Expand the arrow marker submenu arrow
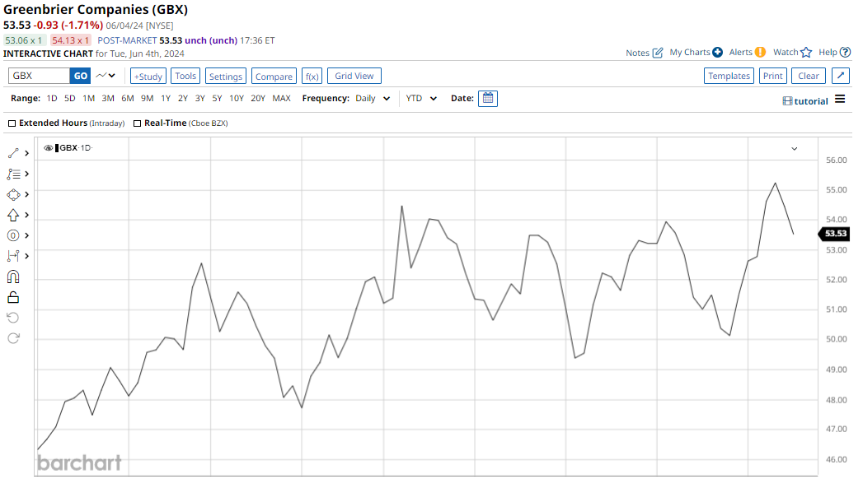The height and width of the screenshot is (477, 854). (27, 215)
